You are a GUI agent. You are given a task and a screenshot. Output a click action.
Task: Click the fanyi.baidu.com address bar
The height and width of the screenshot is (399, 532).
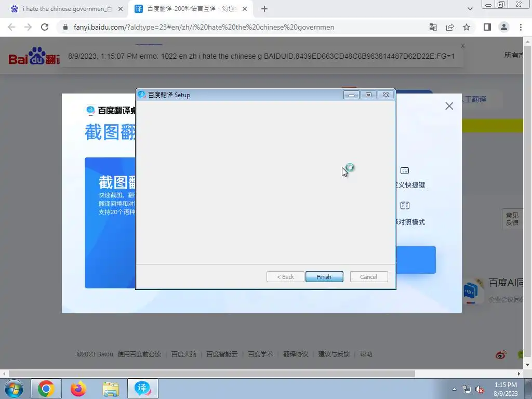tap(204, 27)
